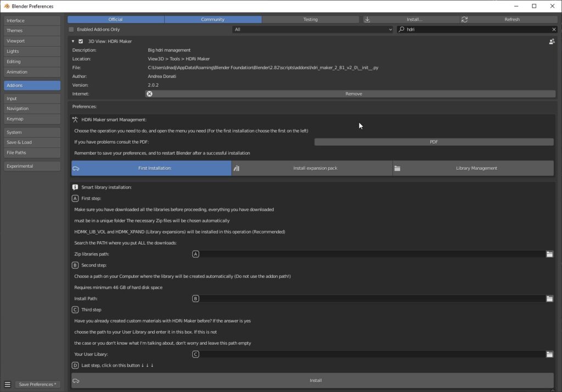Open the Editing preferences section
Viewport: 562px width, 392px height.
point(32,61)
